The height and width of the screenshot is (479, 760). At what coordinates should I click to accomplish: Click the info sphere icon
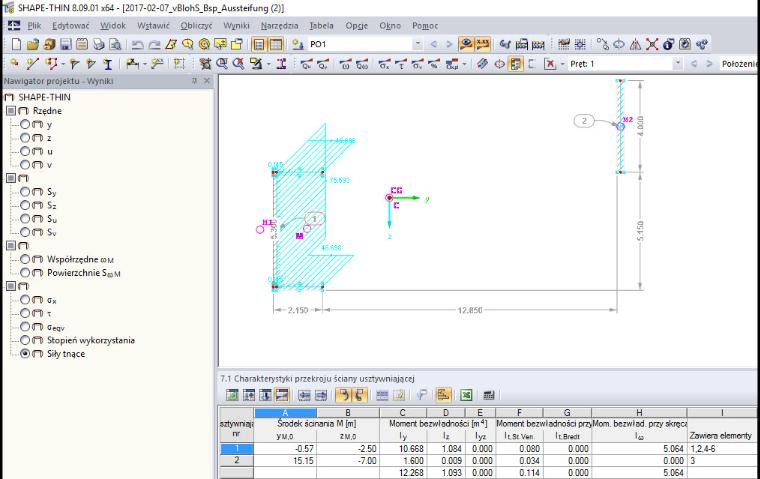coord(668,44)
